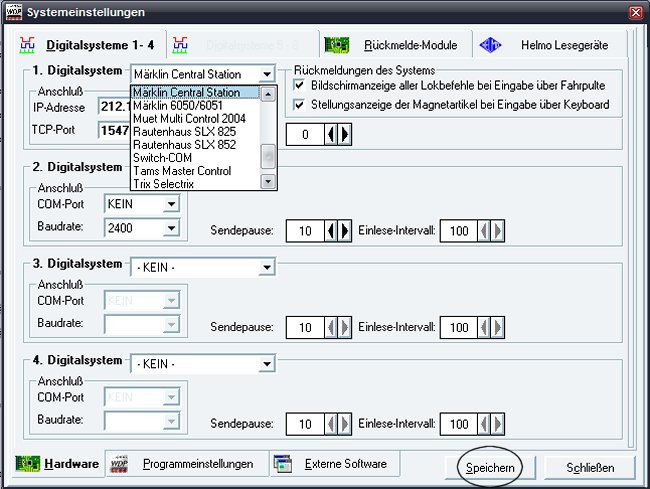Increase Sendepause of 3. Digitalsystem
This screenshot has width=650, height=489.
tap(344, 327)
